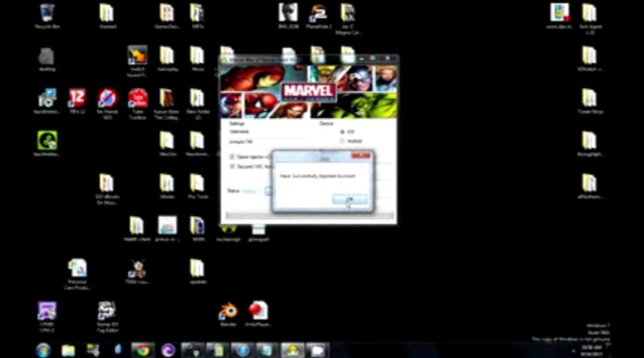Open the Pro Tools desktop folder

[197, 186]
